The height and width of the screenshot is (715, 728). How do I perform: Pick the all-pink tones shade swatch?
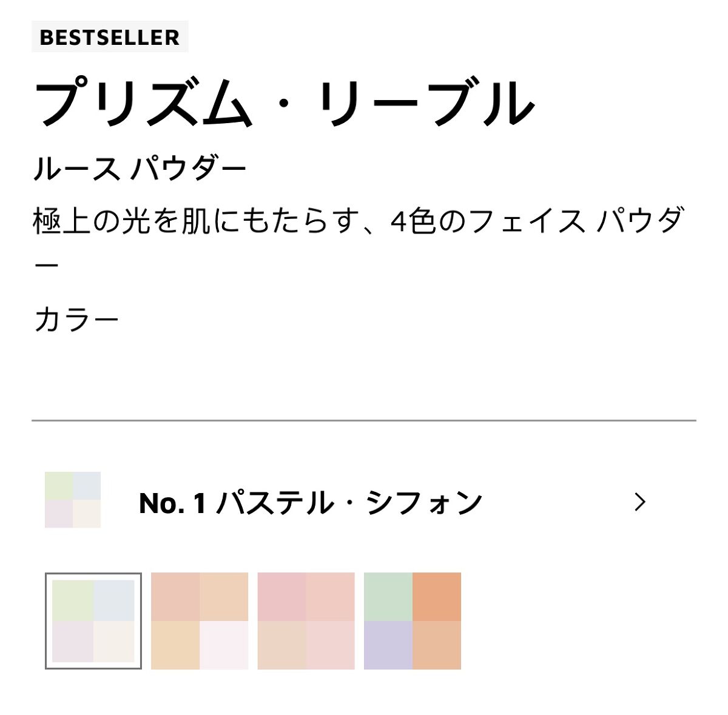pyautogui.click(x=306, y=620)
